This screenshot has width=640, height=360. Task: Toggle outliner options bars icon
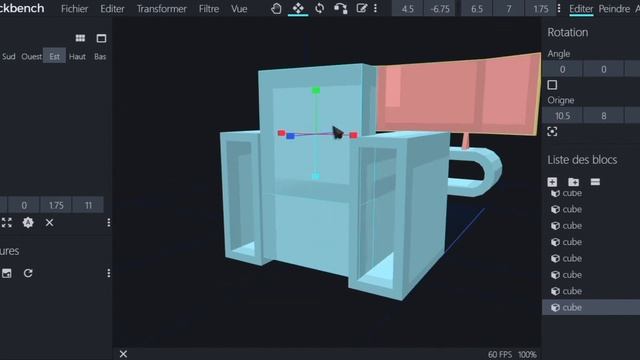(x=595, y=182)
